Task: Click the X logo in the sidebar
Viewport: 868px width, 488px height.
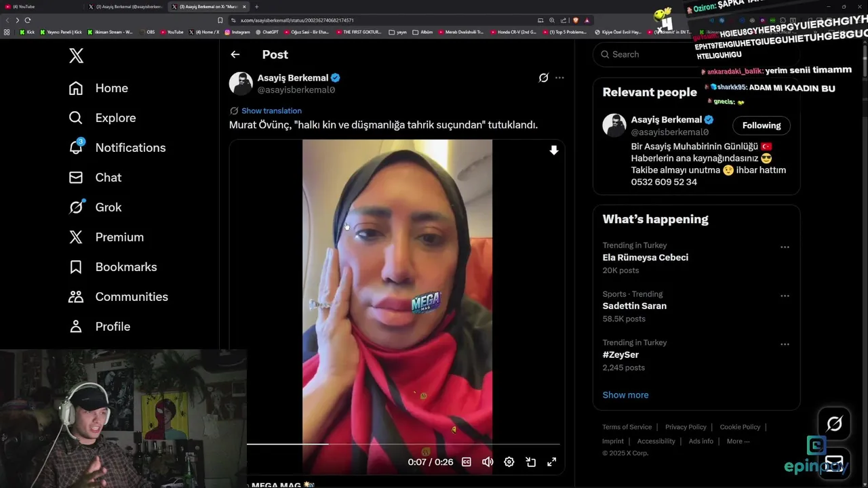Action: coord(76,56)
